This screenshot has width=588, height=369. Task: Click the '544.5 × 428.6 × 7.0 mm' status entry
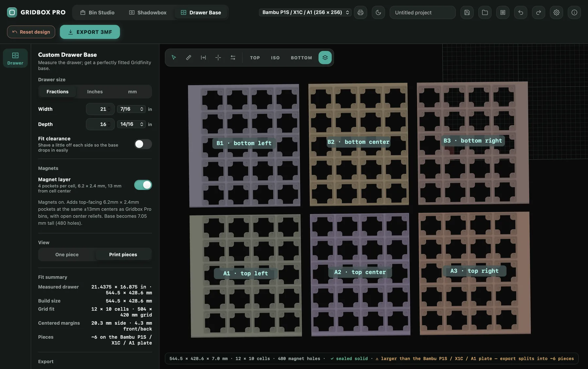(199, 359)
